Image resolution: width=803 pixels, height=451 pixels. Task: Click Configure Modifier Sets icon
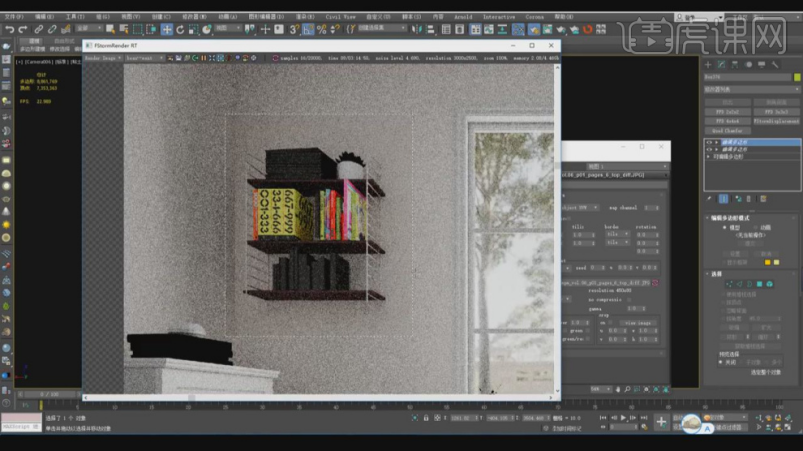pyautogui.click(x=763, y=199)
